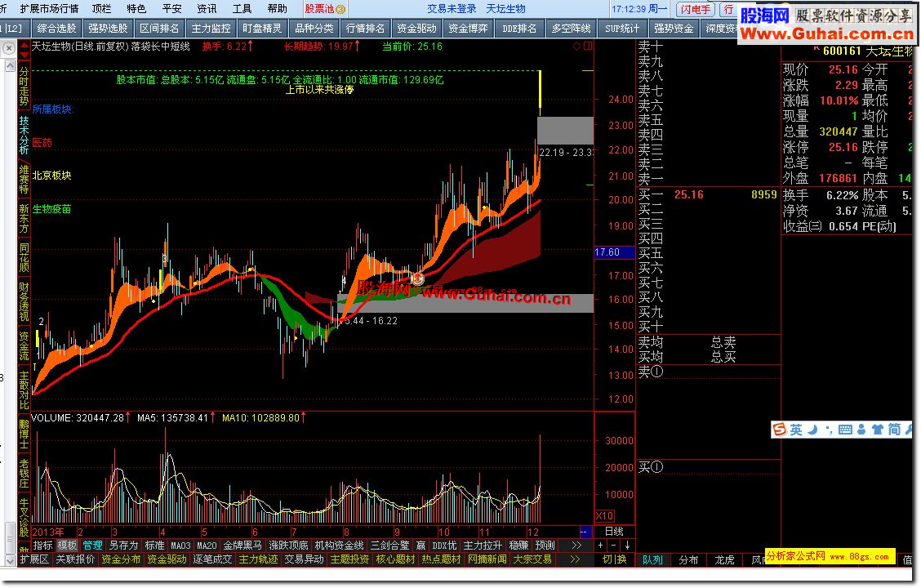921x588 pixels.
Task: Toggle Sogou 简 simplified Chinese mode
Action: 894,430
